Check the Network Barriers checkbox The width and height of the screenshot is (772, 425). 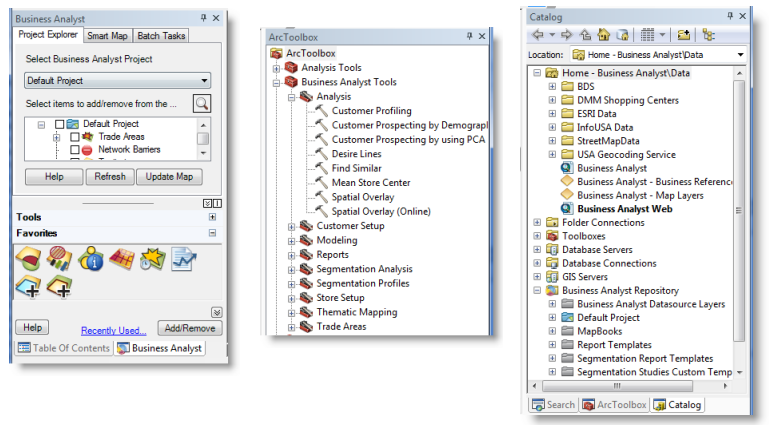pos(75,150)
